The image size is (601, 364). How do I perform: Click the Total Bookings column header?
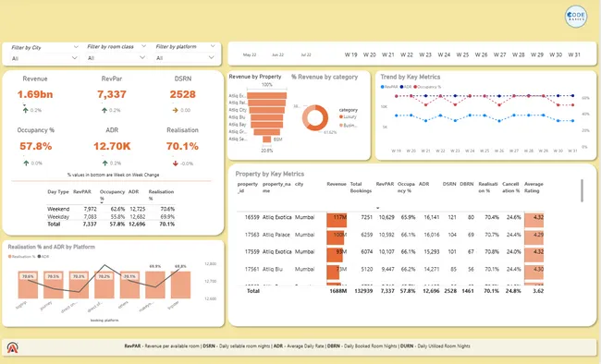[x=361, y=188]
